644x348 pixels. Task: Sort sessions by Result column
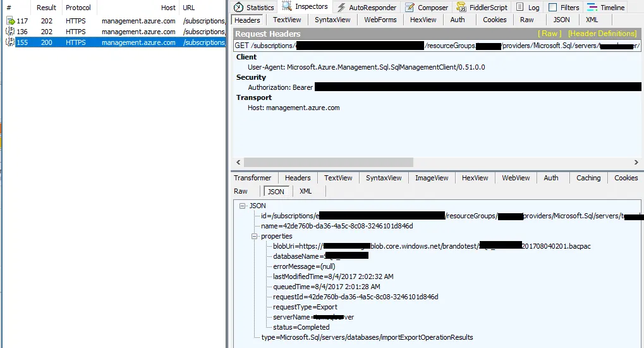(x=46, y=8)
